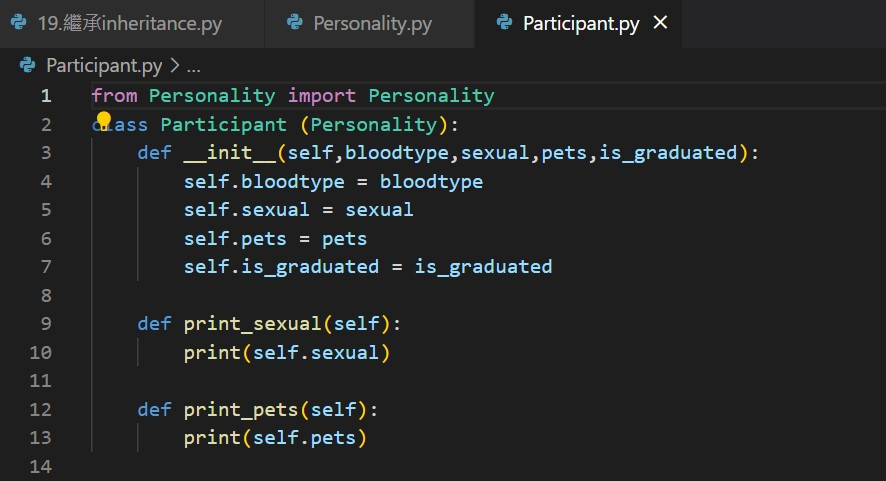Click the Participant class name on line 2
Image resolution: width=886 pixels, height=481 pixels.
pyautogui.click(x=223, y=125)
